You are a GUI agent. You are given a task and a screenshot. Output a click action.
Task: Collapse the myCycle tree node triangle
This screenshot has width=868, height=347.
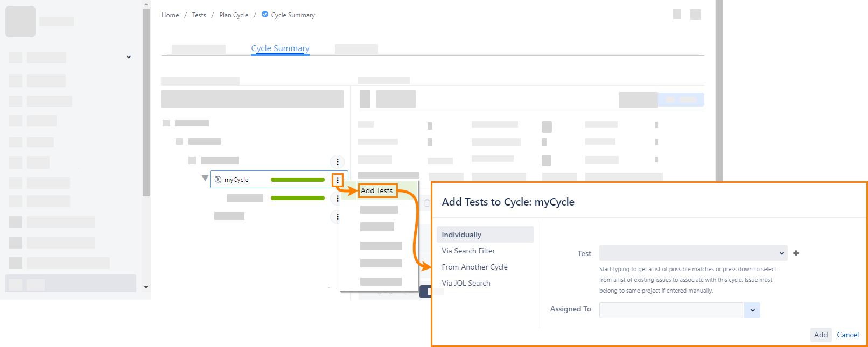coord(205,178)
